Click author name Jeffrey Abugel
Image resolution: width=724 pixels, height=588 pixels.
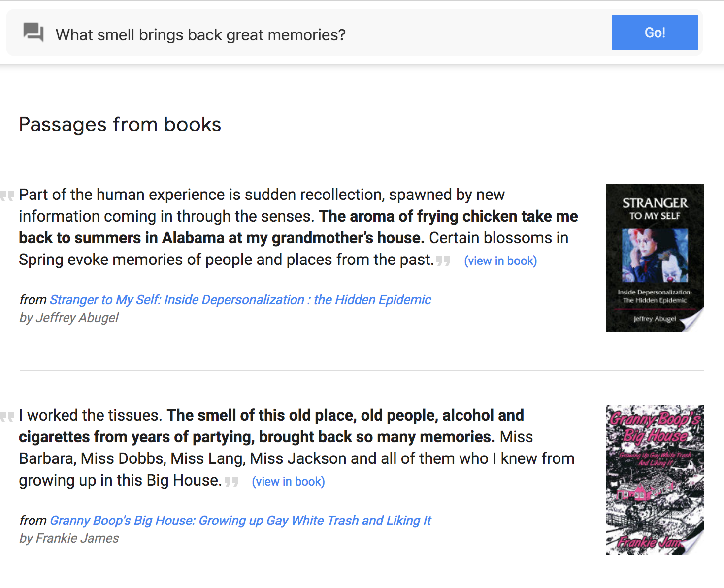coord(77,318)
